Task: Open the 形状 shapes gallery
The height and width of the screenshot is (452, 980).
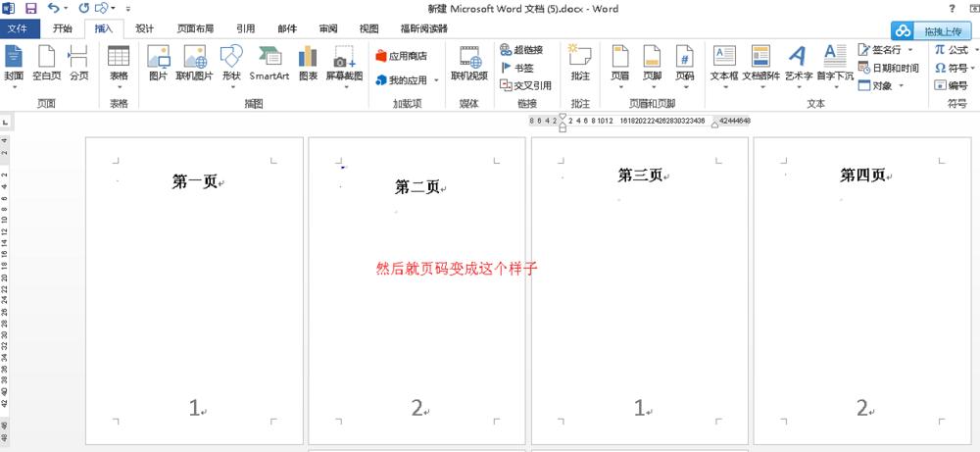Action: tap(231, 67)
